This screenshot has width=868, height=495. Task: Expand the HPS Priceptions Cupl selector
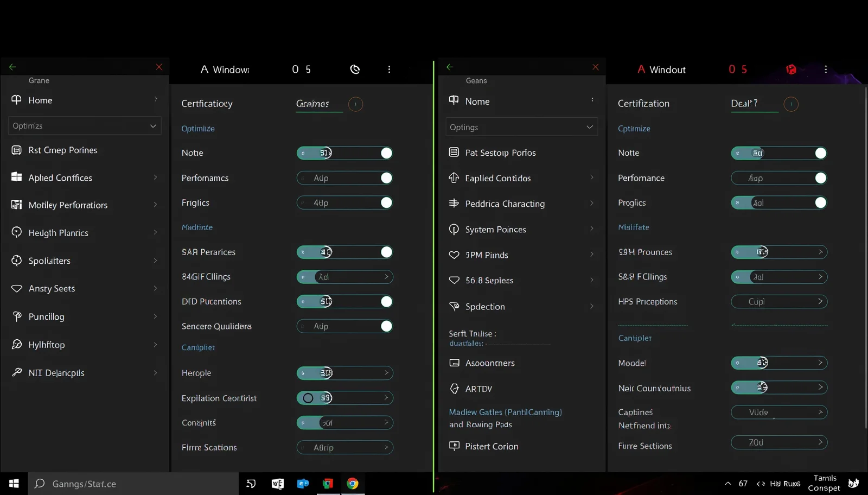pos(779,301)
